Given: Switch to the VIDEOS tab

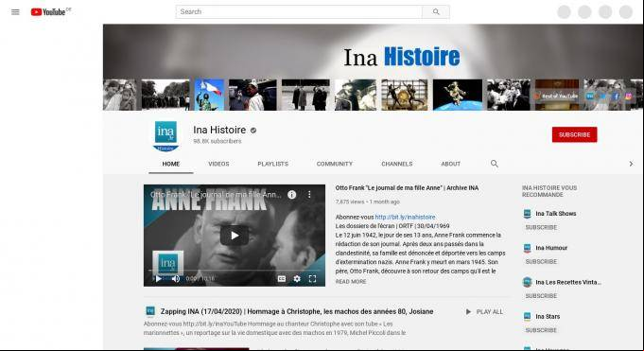Looking at the screenshot, I should pos(218,164).
